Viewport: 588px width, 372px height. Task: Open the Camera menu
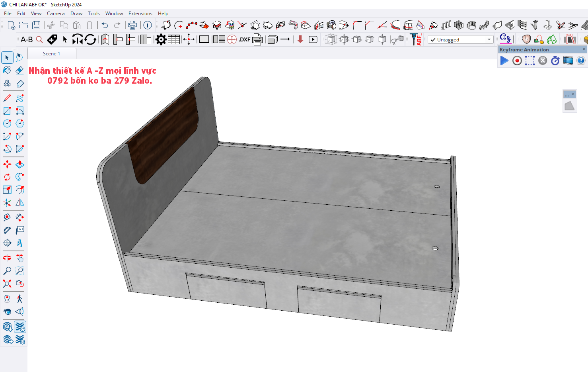point(56,14)
